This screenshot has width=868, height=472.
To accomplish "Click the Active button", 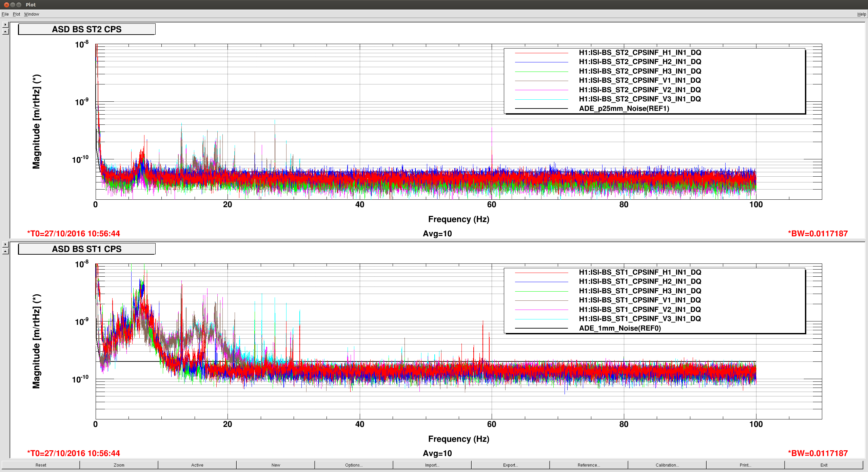I will click(x=197, y=465).
